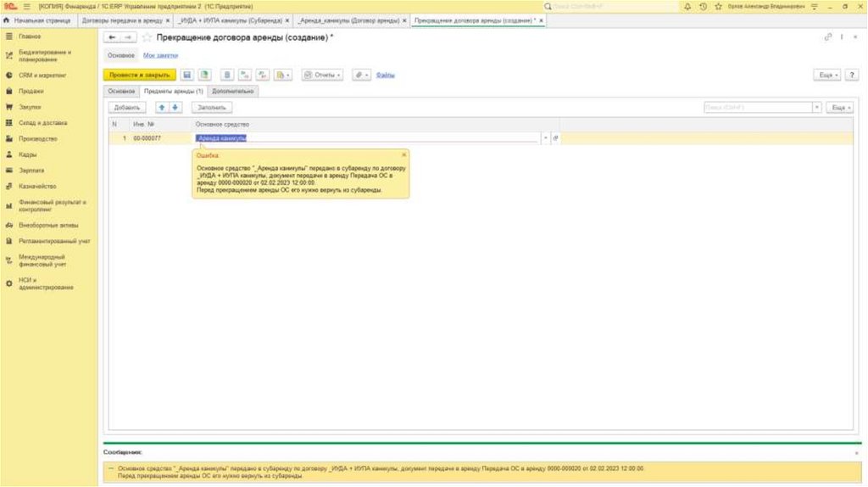The height and width of the screenshot is (487, 868).
Task: Open the Главное section
Action: point(30,36)
